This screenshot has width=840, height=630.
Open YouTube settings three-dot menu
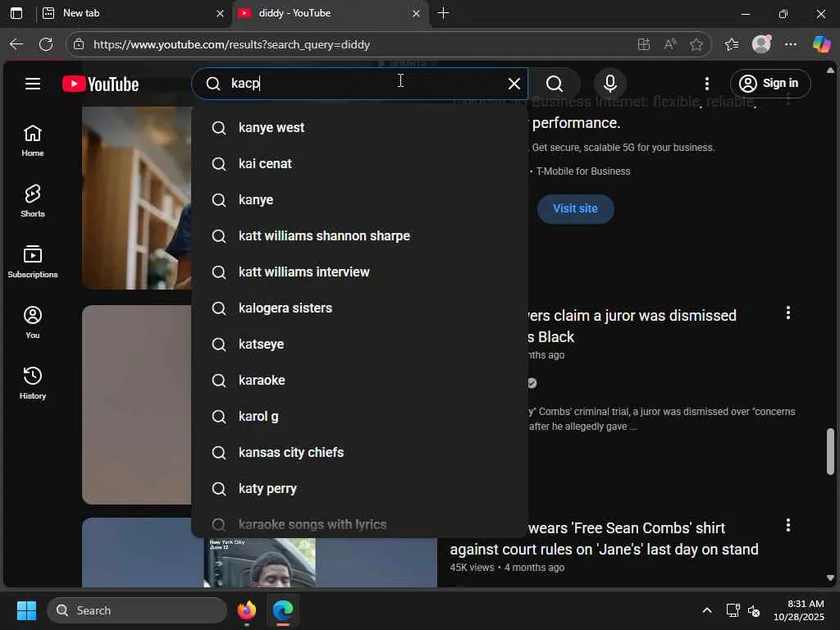click(706, 84)
